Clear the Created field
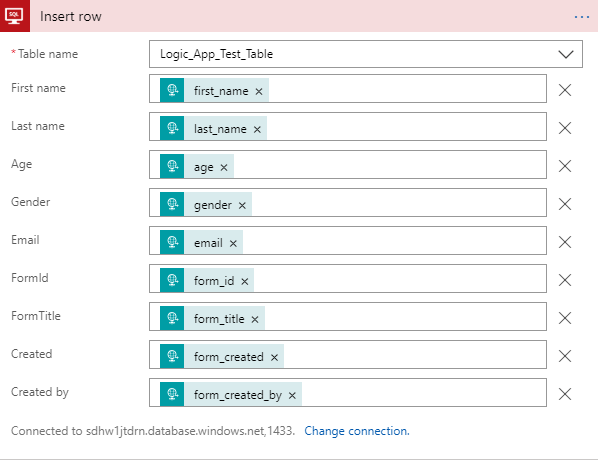Image resolution: width=598 pixels, height=460 pixels. (565, 356)
